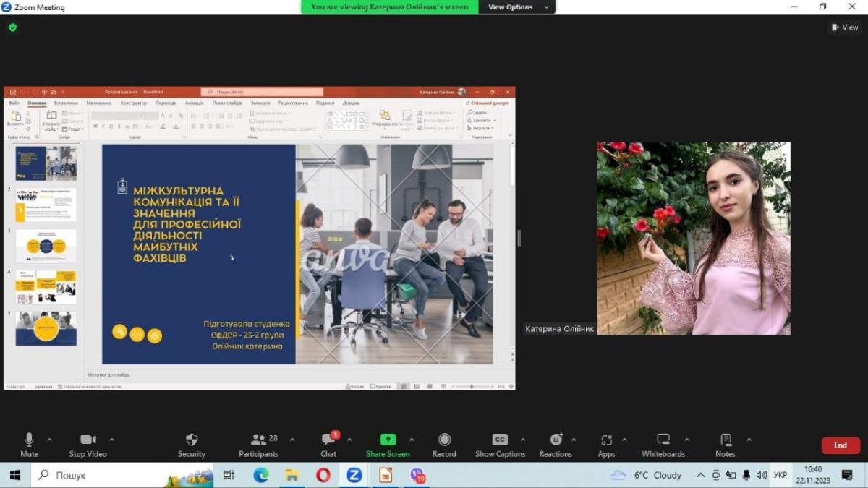Click Упорядкувати in the PowerPoint ribbon

click(385, 119)
